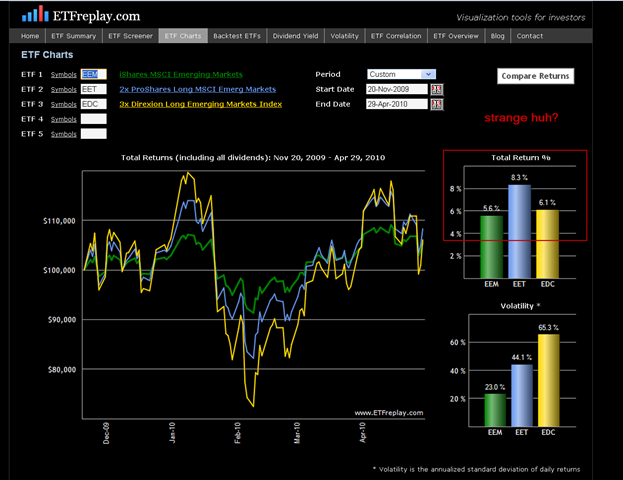Click the 65.3 % volatility label above EDC
This screenshot has height=480, width=623.
(x=548, y=328)
